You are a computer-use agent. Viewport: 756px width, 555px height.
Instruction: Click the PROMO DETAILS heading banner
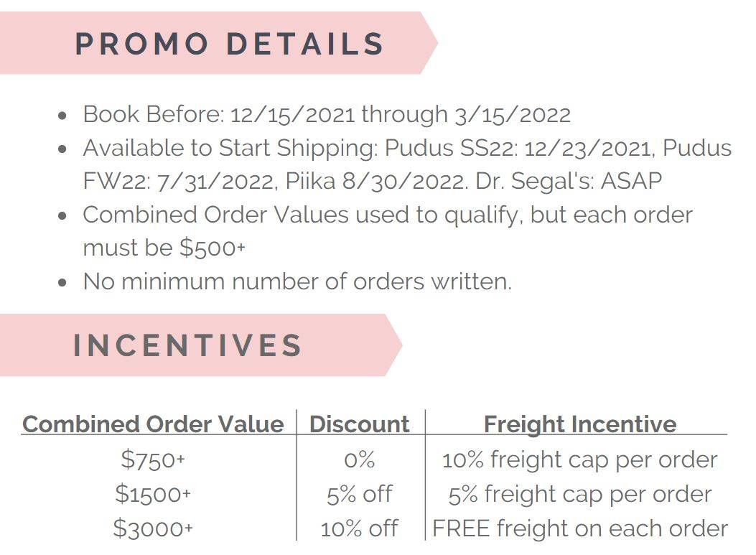pos(218,43)
